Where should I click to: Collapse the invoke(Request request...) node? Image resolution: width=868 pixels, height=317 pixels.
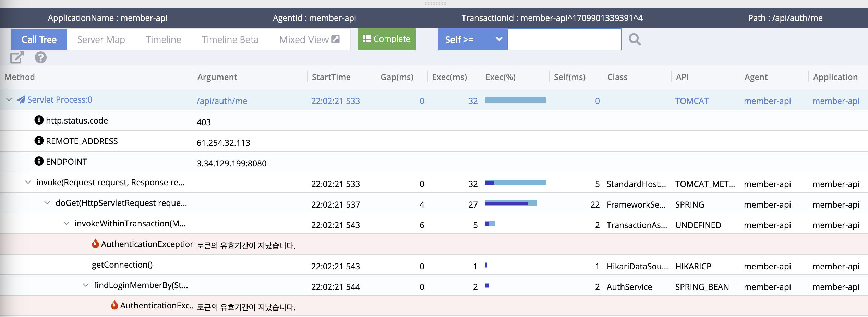coord(28,182)
